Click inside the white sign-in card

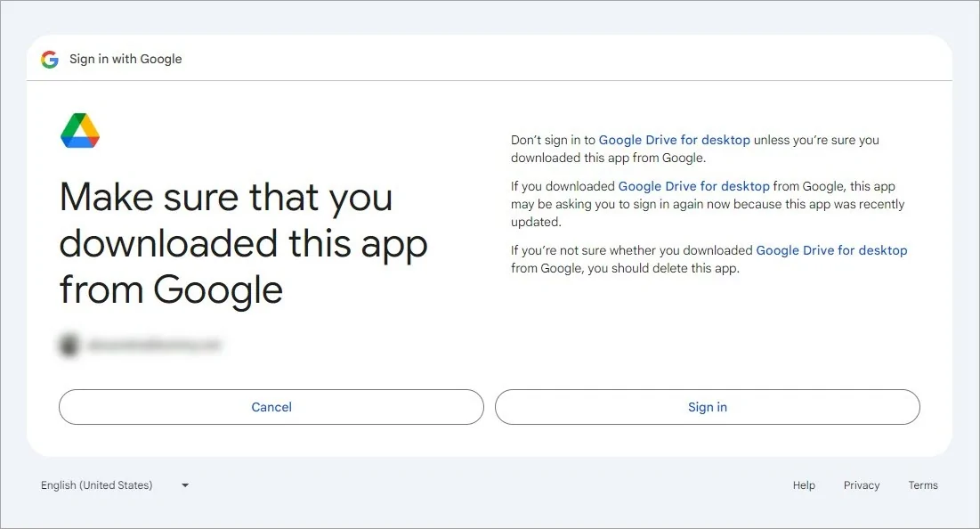(x=490, y=365)
